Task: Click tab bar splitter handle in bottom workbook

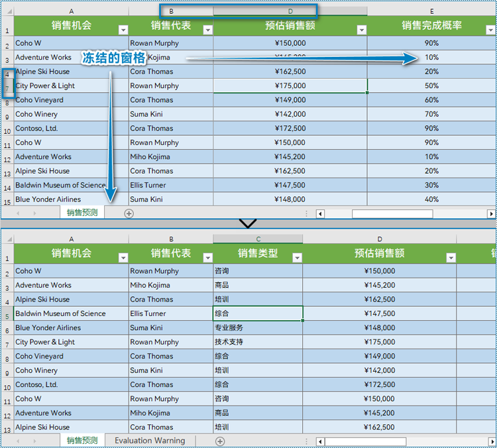Action: [307, 441]
